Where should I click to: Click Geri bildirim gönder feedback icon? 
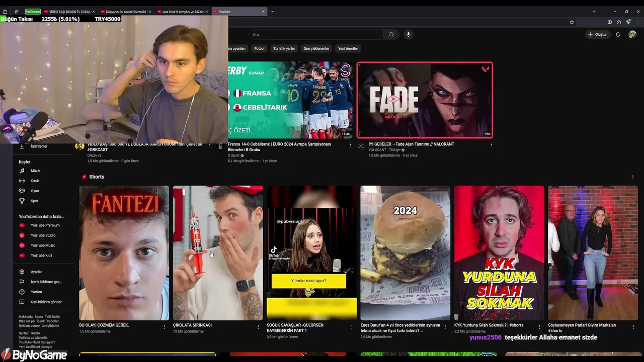(22, 302)
